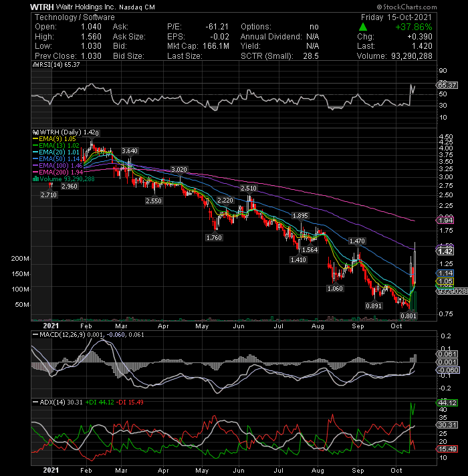Click the Waitr Holdings Inc. company name
This screenshot has width=468, height=476.
pos(86,7)
